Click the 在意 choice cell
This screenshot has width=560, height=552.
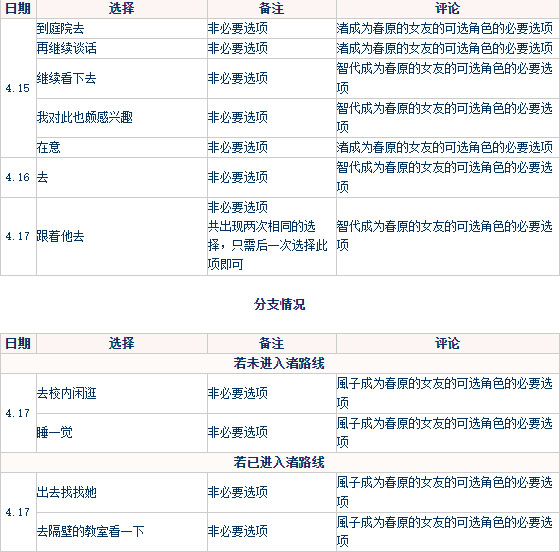click(x=121, y=147)
